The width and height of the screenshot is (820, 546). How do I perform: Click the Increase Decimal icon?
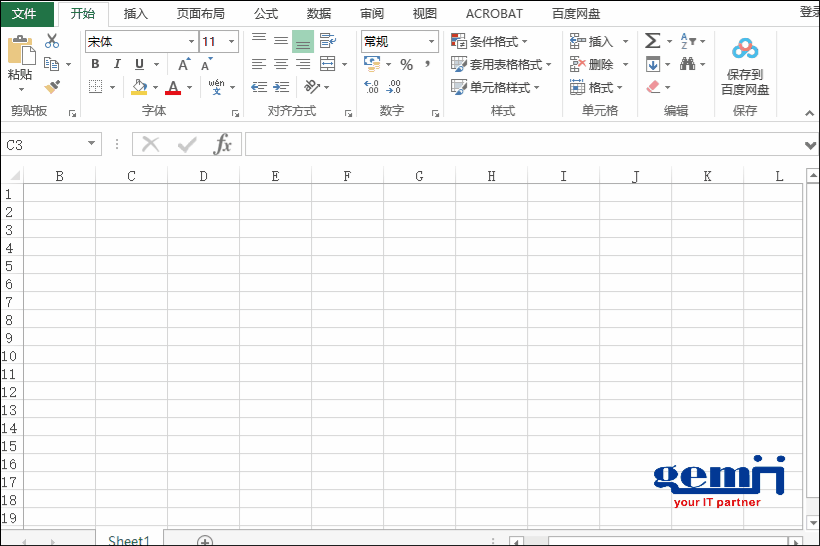coord(371,88)
